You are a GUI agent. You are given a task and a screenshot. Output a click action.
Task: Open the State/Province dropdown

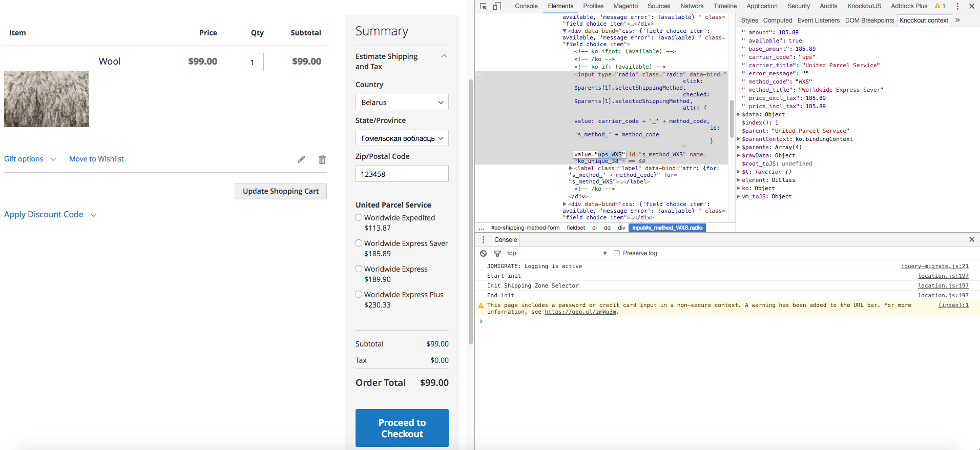click(x=402, y=138)
